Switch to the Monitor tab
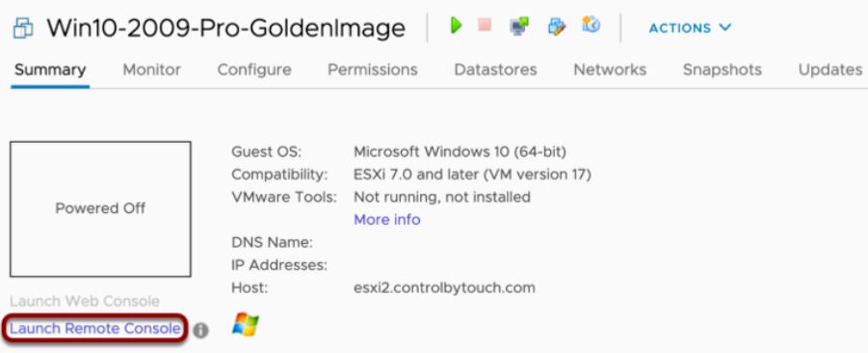Viewport: 868px width, 353px height. click(x=151, y=69)
